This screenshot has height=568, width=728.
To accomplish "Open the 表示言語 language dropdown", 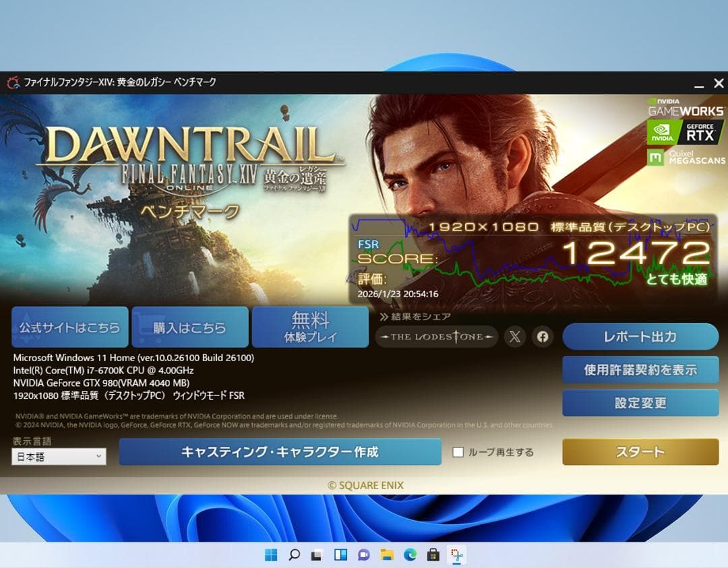I will click(58, 456).
